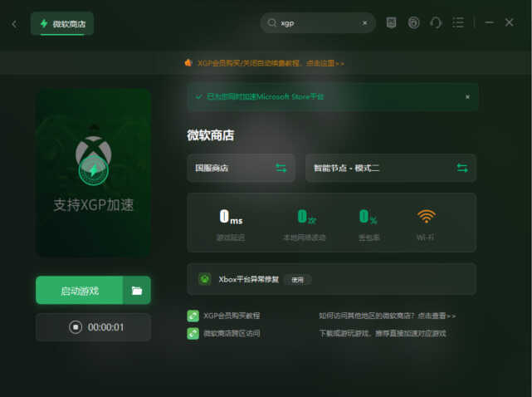Open XGP会员购买教程 link
Viewport: 532px width, 397px height.
coord(232,316)
